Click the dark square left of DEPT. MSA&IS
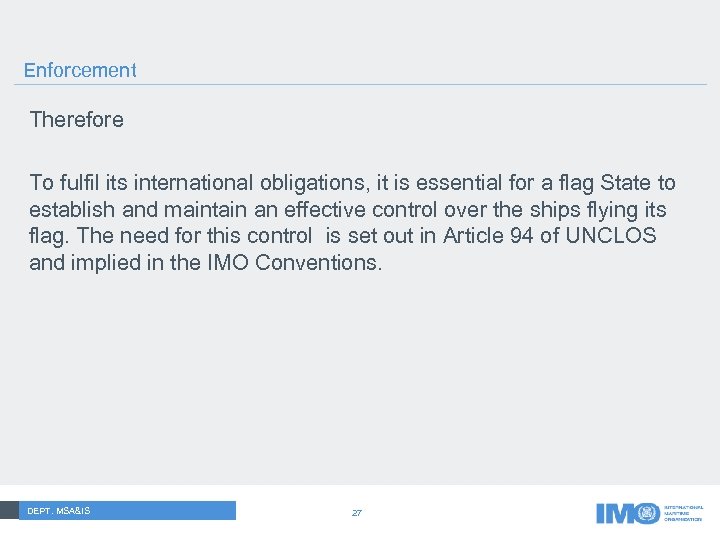The image size is (720, 540). (9, 510)
